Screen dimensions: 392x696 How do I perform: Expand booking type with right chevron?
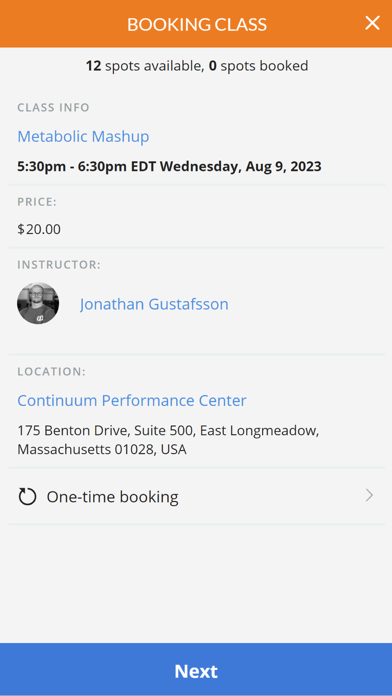(369, 496)
